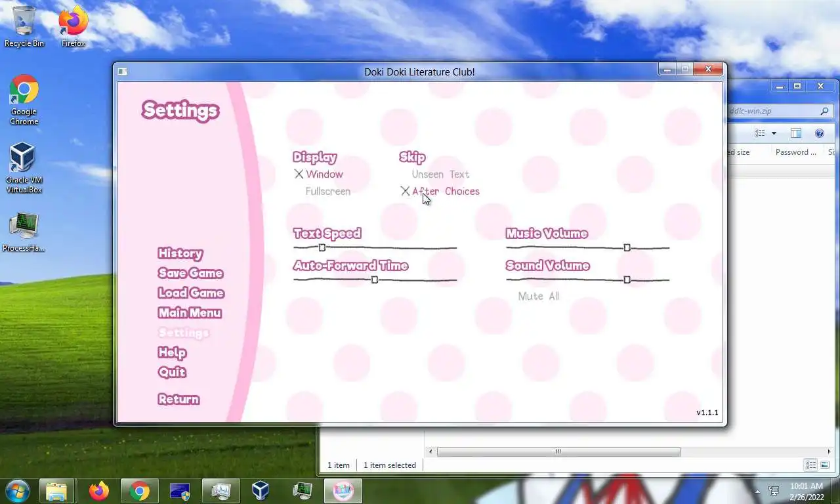Show hidden system tray icons arrow

tap(757, 491)
